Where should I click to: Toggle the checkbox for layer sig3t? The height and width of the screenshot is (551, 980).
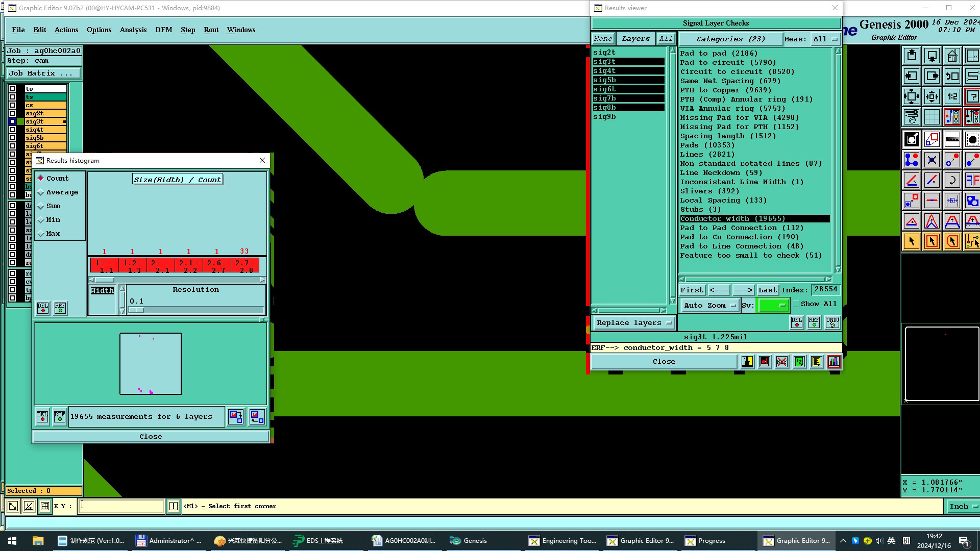coord(12,121)
